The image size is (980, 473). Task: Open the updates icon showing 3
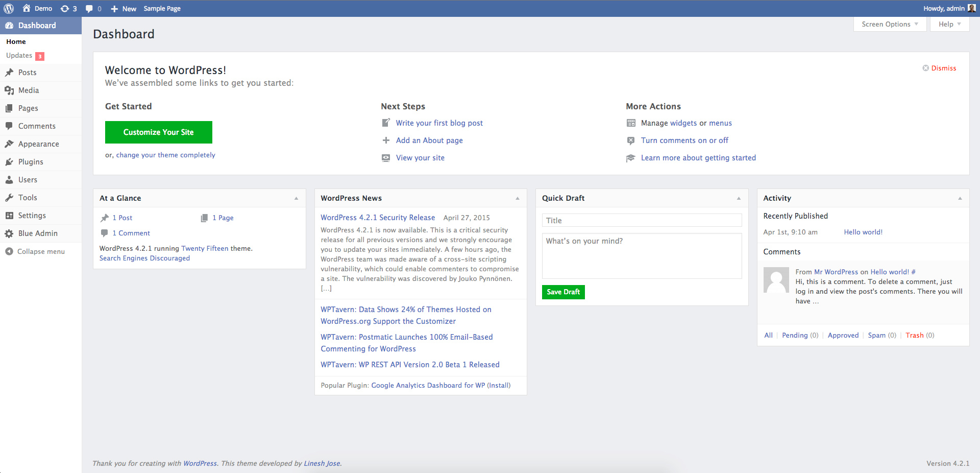pyautogui.click(x=68, y=9)
